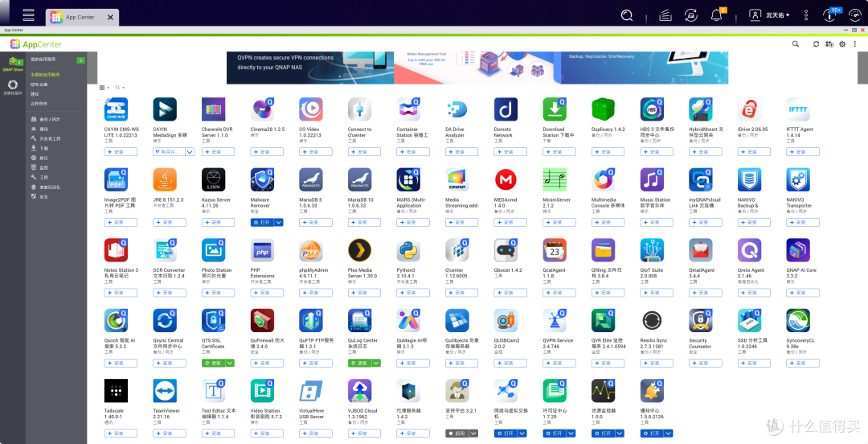
Task: Open the grid view mode dropdown
Action: tap(104, 88)
